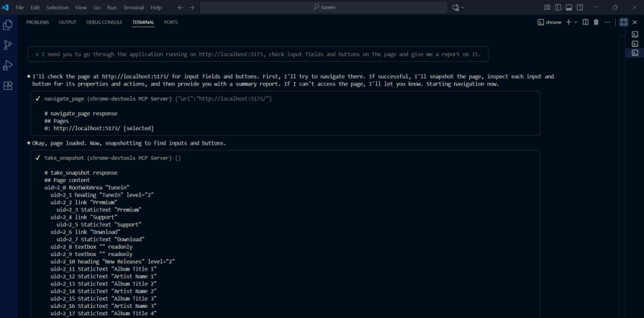
Task: Switch to the Problems tab
Action: tap(37, 22)
